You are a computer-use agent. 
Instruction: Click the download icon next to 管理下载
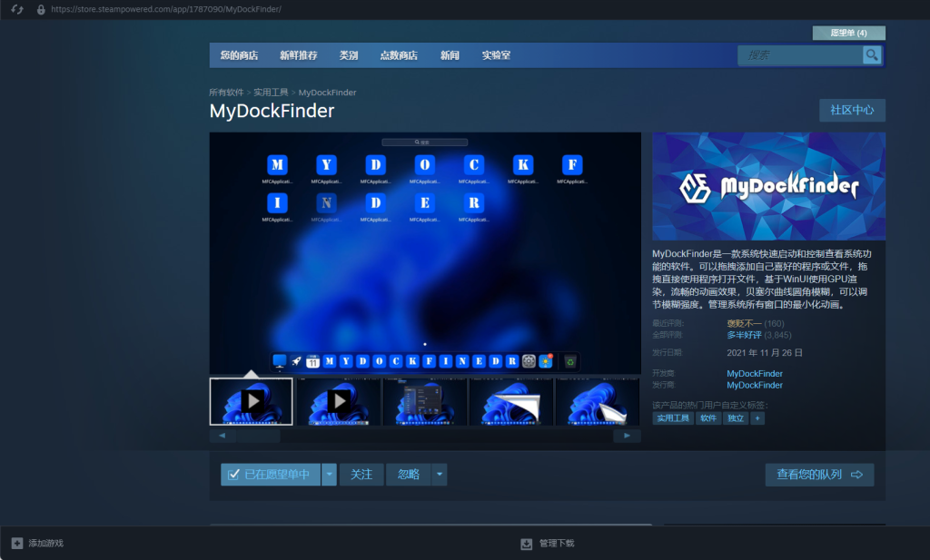[x=527, y=542]
